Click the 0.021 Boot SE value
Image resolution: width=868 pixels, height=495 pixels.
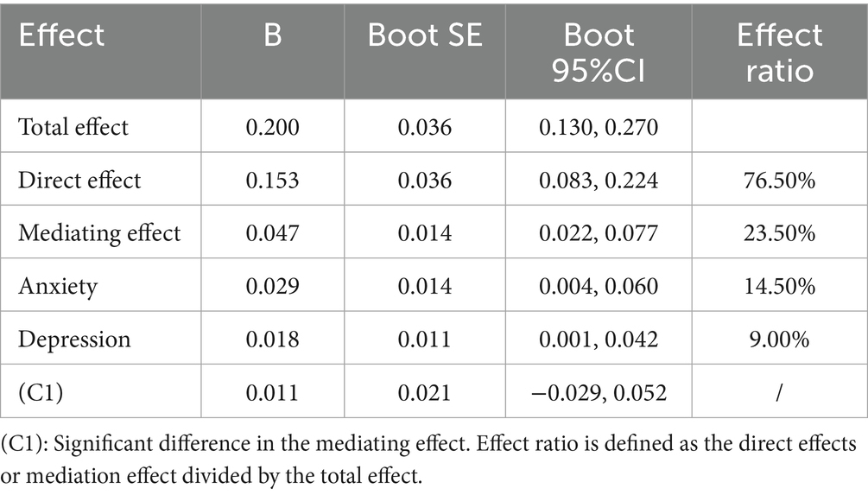(x=425, y=392)
